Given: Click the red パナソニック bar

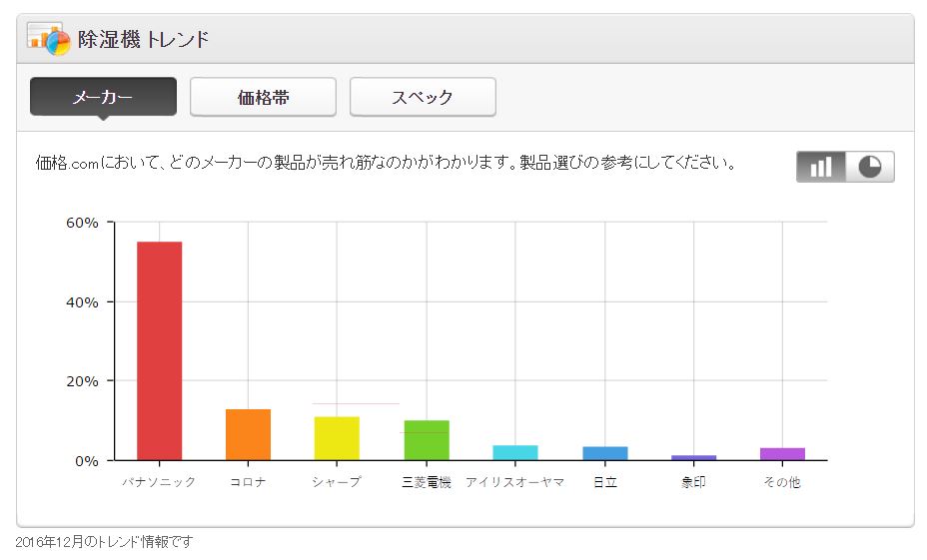Looking at the screenshot, I should click(x=159, y=351).
